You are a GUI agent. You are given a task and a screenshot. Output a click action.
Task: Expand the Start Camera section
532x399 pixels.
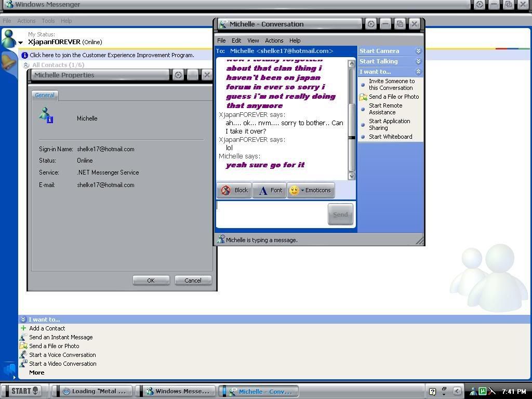point(390,51)
